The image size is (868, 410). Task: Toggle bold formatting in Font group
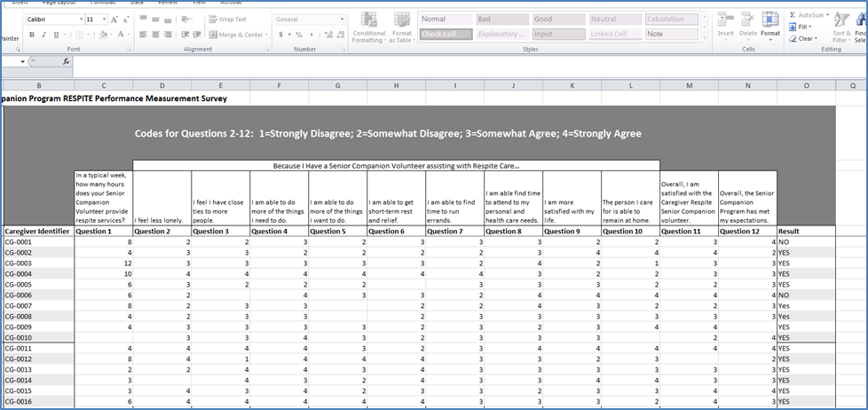tap(32, 35)
